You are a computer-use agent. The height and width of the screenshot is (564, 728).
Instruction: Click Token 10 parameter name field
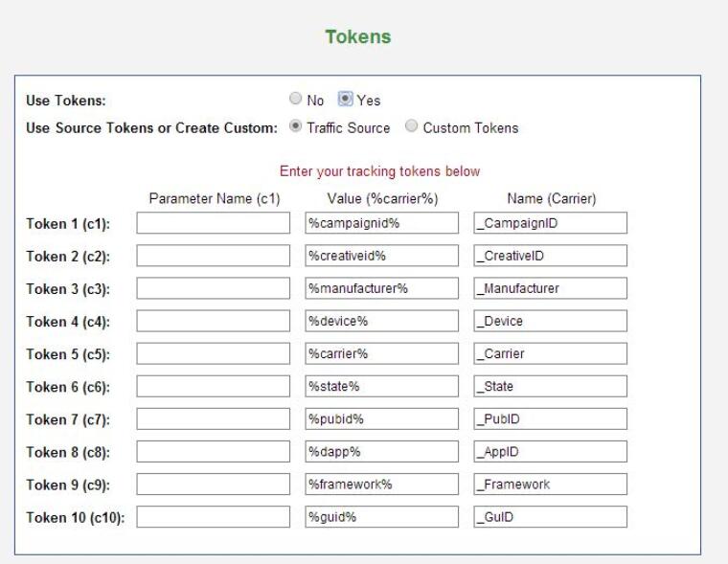tap(213, 517)
